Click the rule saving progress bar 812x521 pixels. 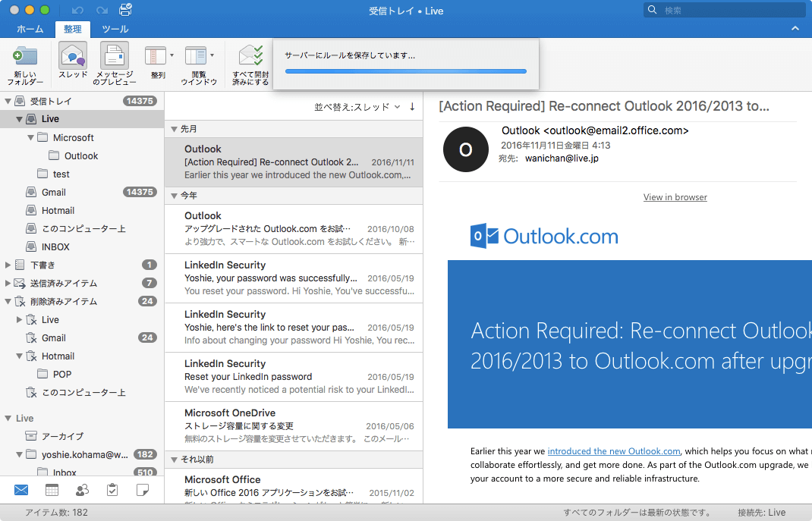click(x=405, y=71)
